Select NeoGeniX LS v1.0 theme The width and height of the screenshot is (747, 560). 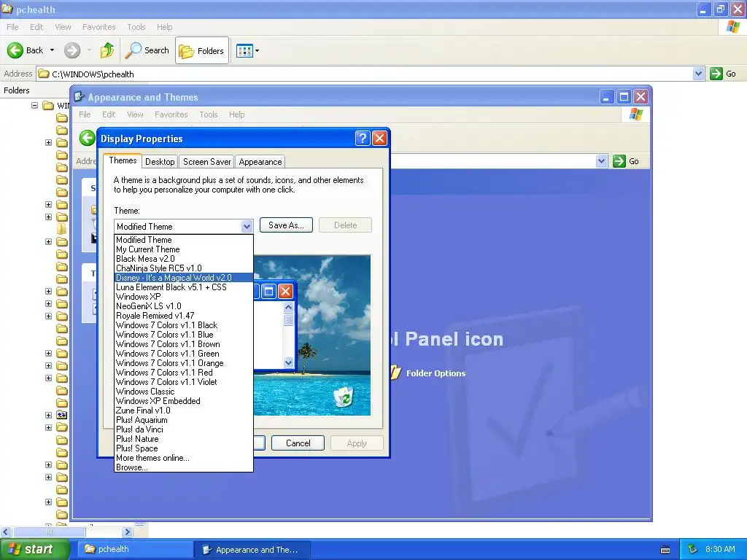pos(183,306)
